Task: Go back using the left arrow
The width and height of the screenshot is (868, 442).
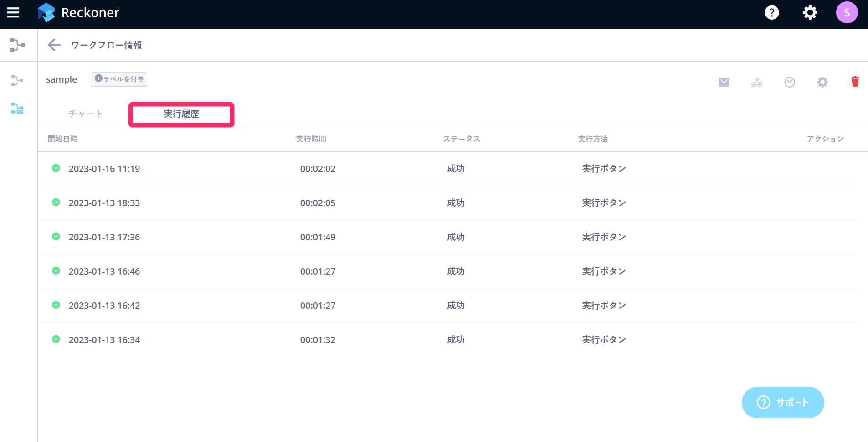Action: click(54, 45)
